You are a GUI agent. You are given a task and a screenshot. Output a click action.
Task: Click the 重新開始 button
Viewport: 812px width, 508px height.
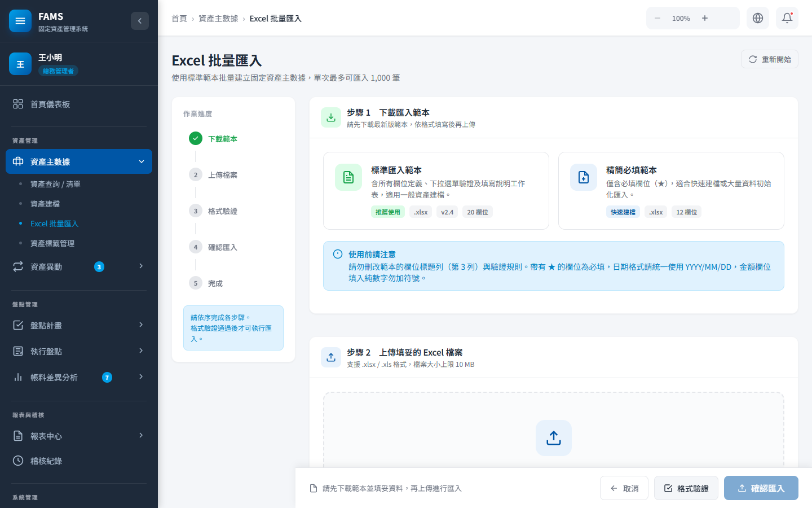click(769, 59)
